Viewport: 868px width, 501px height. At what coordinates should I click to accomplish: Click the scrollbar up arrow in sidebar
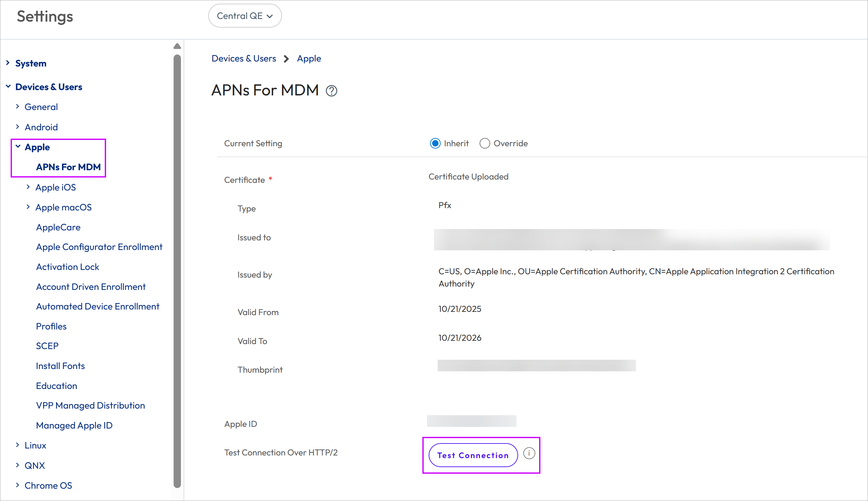point(177,46)
